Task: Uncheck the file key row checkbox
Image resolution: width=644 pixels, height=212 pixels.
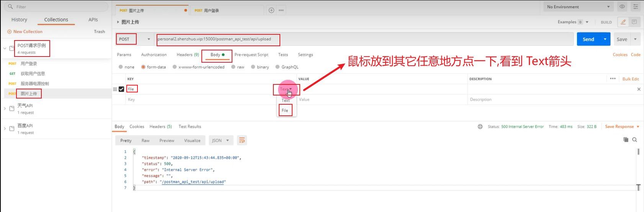Action: pos(121,89)
